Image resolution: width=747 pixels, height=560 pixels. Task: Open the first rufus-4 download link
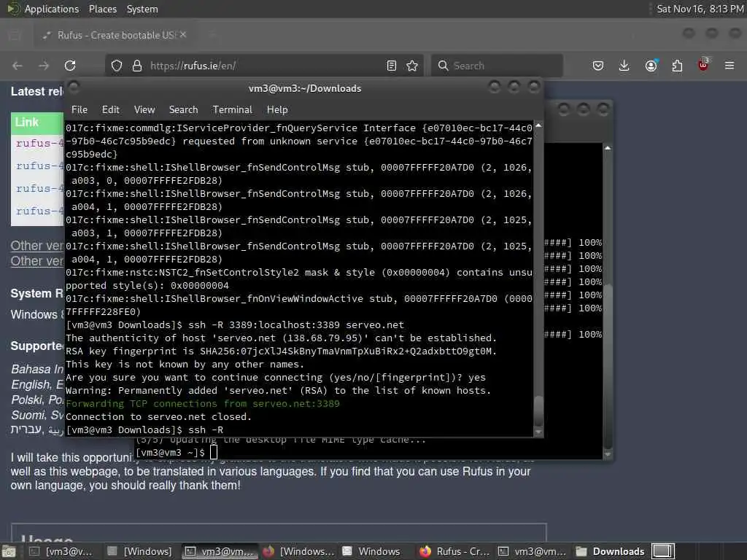(x=39, y=143)
